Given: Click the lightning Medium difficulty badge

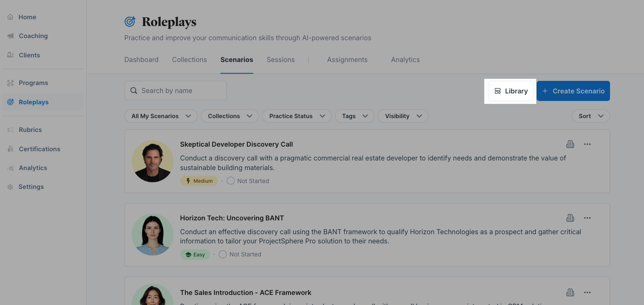Looking at the screenshot, I should pos(199,181).
